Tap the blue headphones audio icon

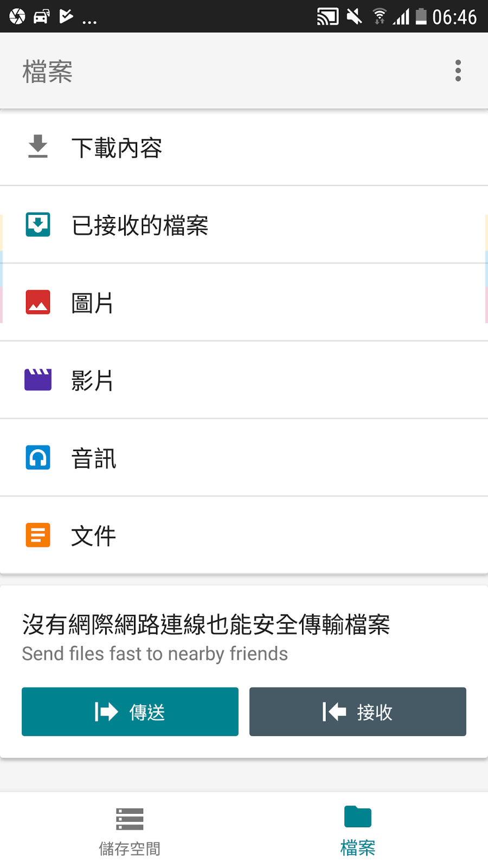[38, 457]
